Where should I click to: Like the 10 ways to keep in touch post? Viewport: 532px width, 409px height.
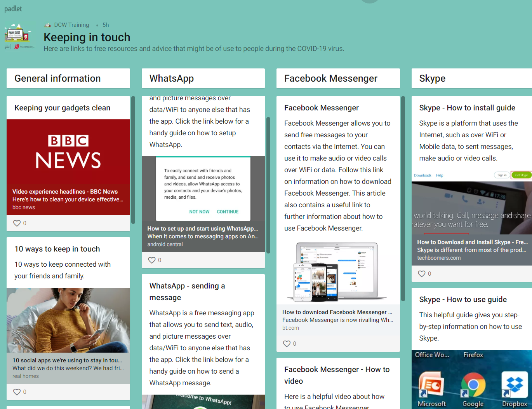pyautogui.click(x=17, y=392)
